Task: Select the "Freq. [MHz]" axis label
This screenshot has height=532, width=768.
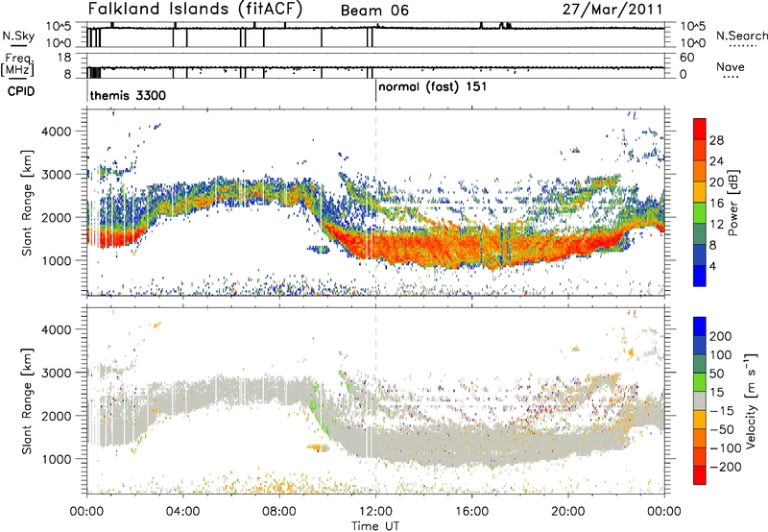Action: tap(18, 64)
